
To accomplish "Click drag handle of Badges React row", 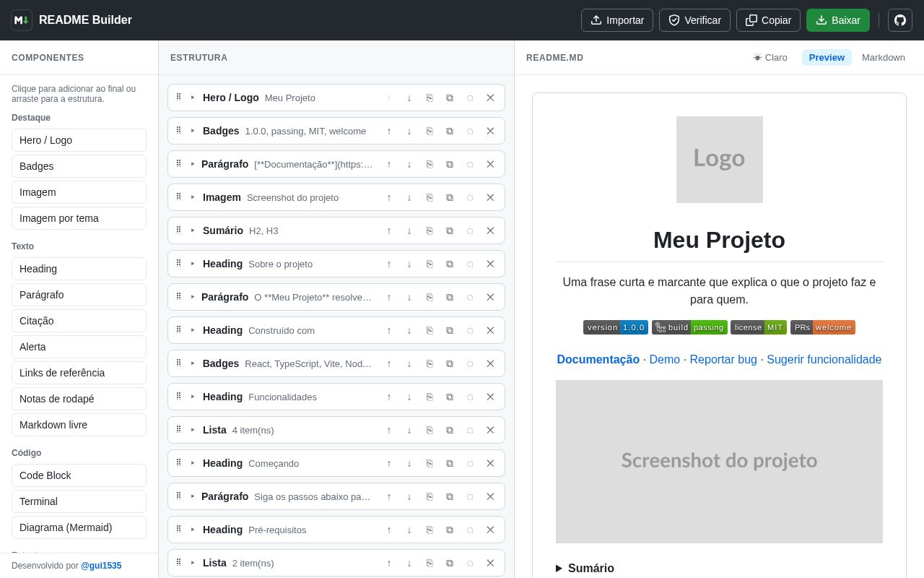I will pos(179,363).
